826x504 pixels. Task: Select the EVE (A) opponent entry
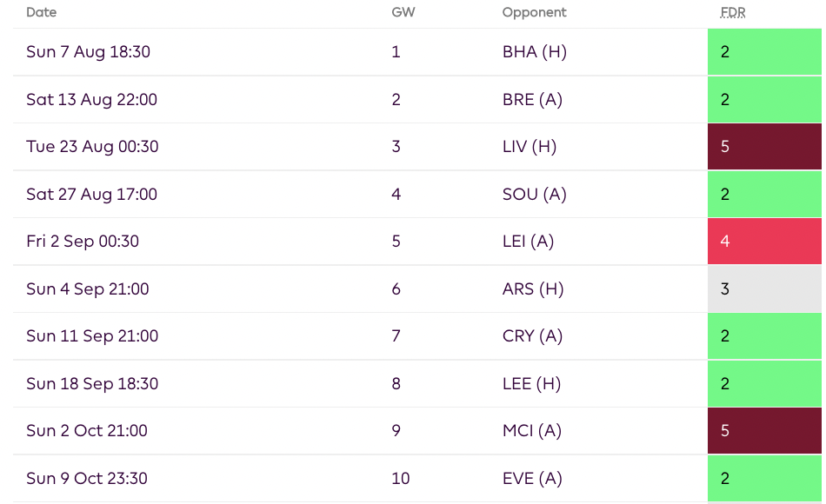(x=530, y=479)
